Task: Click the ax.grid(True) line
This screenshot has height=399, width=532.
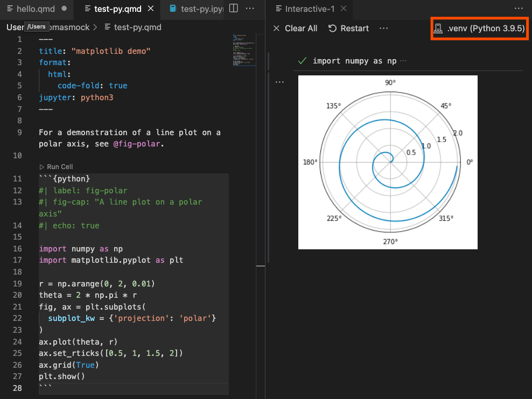Action: pyautogui.click(x=69, y=365)
